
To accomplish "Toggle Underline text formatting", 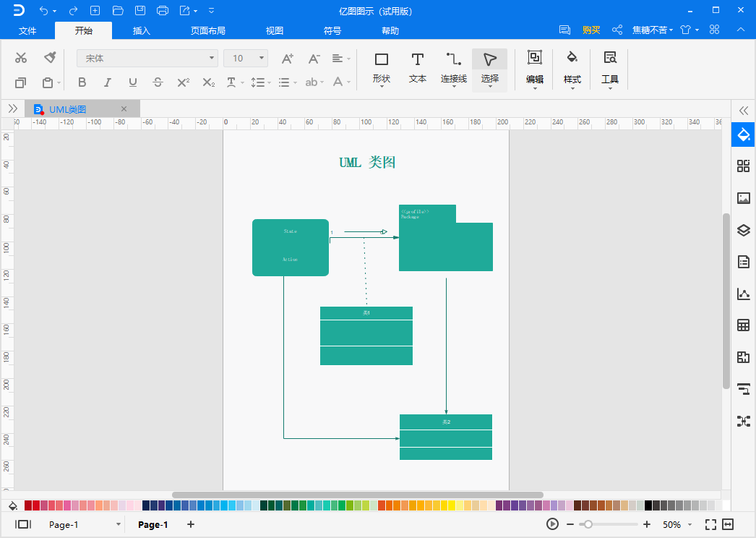I will pos(132,82).
